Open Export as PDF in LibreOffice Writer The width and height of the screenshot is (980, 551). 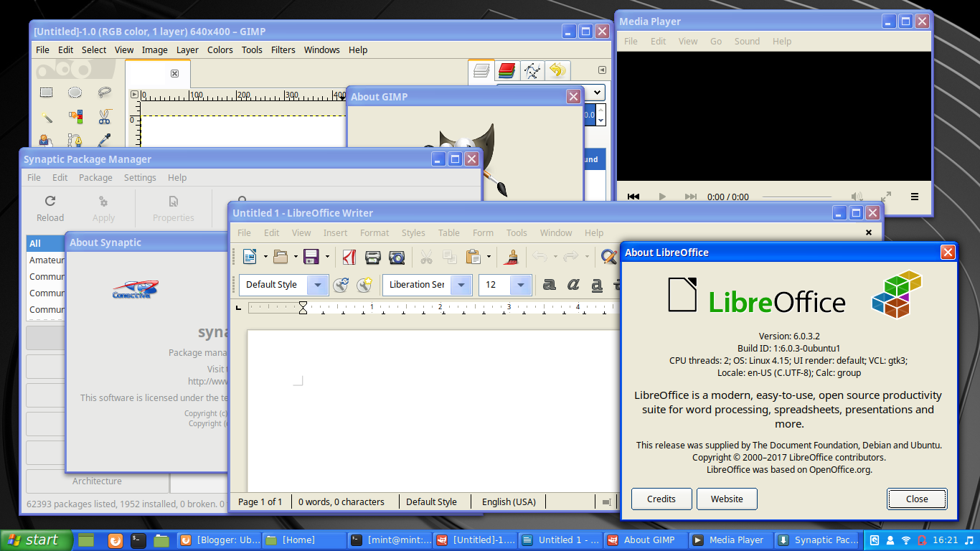click(x=349, y=257)
